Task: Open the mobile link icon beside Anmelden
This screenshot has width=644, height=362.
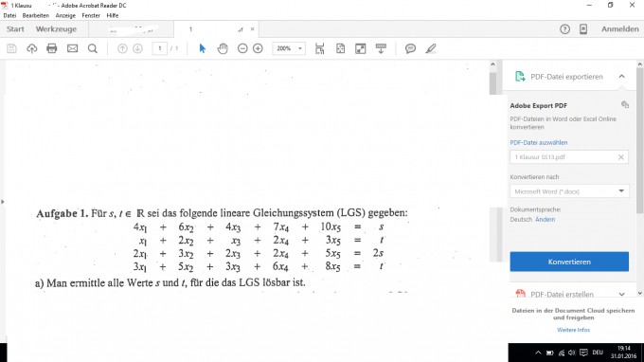Action: coord(583,29)
